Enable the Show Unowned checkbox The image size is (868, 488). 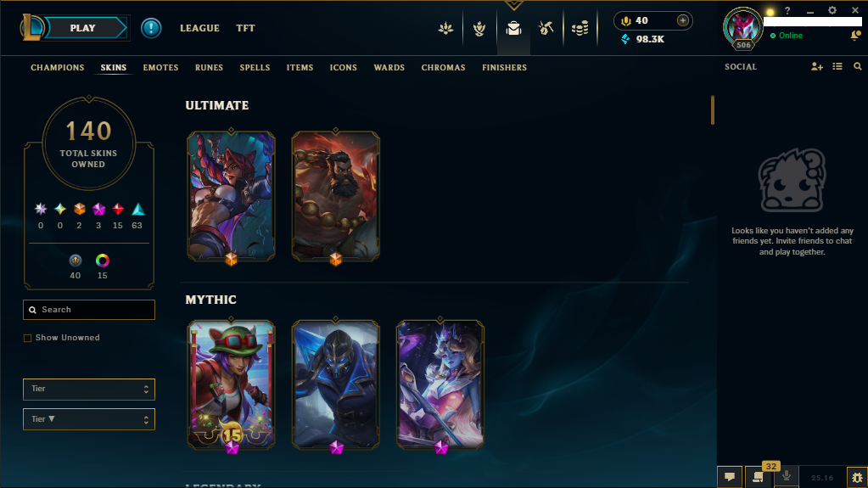28,338
